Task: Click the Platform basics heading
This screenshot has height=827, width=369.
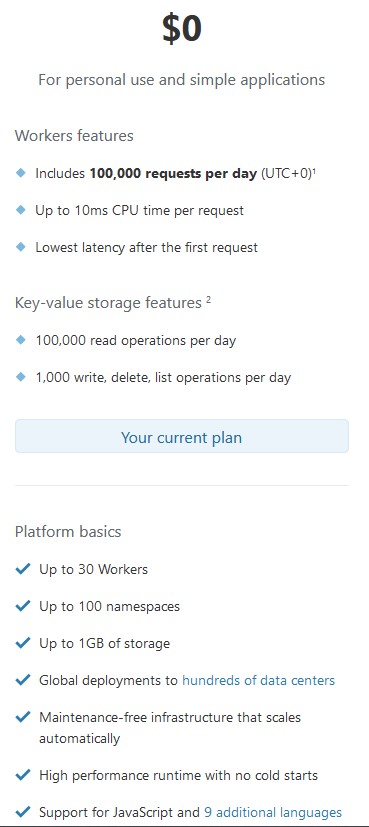Action: [68, 531]
